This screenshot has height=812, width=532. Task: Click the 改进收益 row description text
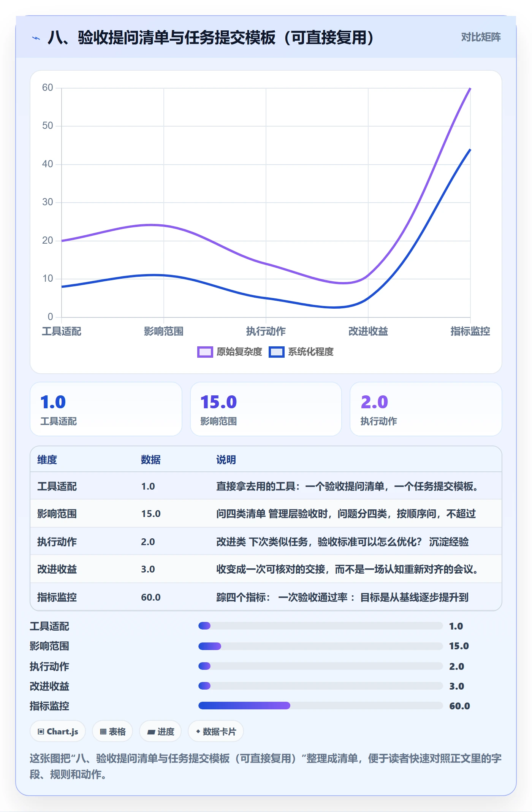pyautogui.click(x=347, y=569)
